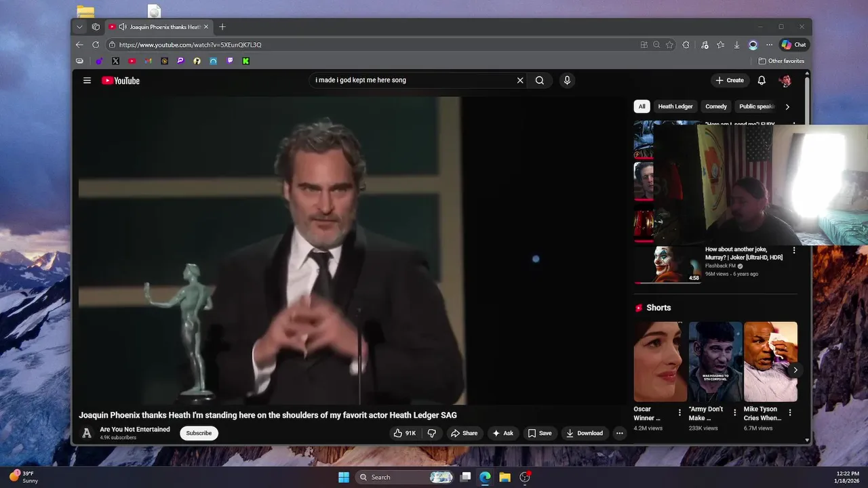Image resolution: width=868 pixels, height=488 pixels.
Task: Open a new browser tab
Action: click(222, 27)
